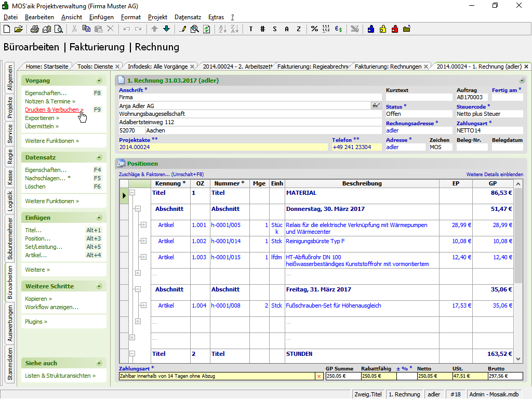Click the green refresh icon in the toolbar

pyautogui.click(x=206, y=29)
